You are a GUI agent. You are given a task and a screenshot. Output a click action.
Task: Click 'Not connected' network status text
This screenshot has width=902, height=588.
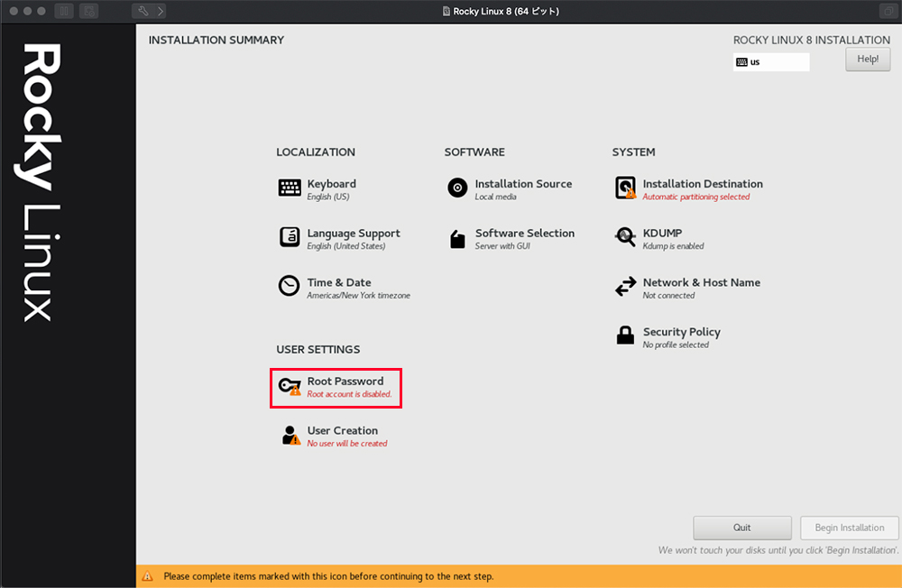[x=668, y=295]
